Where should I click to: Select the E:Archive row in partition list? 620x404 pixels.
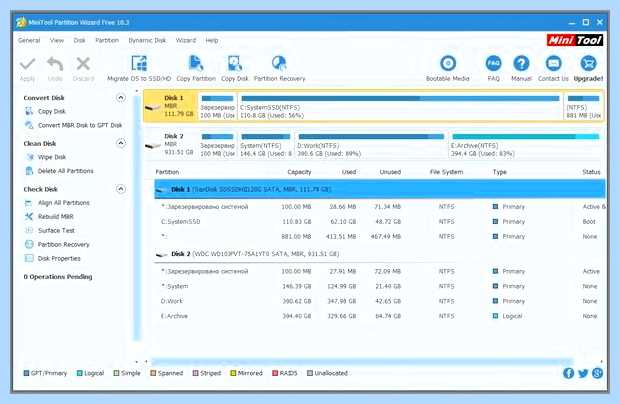[x=380, y=316]
